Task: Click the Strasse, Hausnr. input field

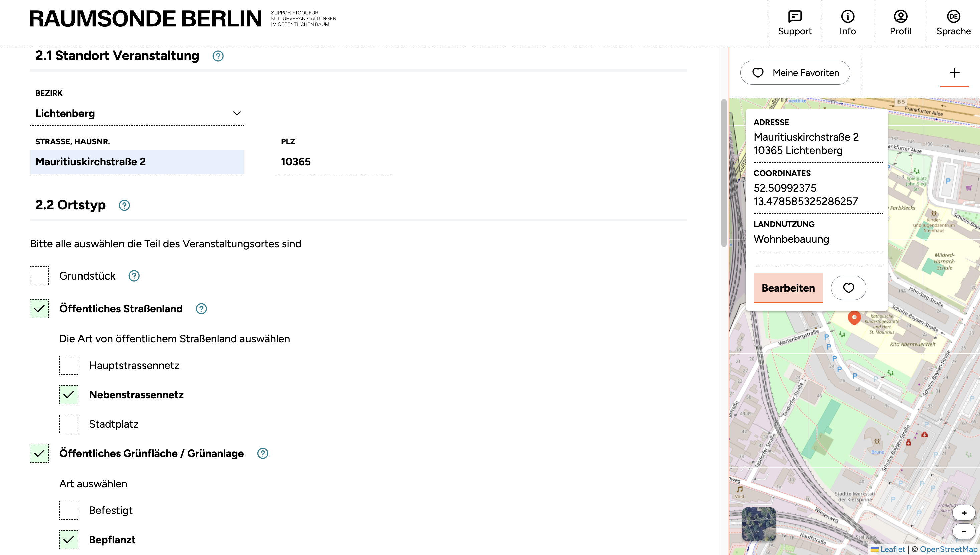Action: point(137,162)
